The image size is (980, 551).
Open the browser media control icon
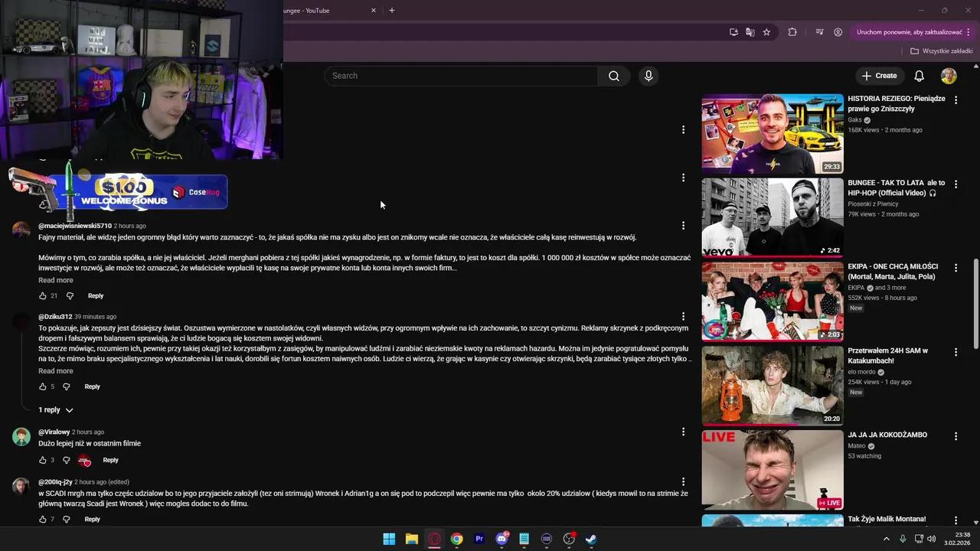tap(819, 32)
